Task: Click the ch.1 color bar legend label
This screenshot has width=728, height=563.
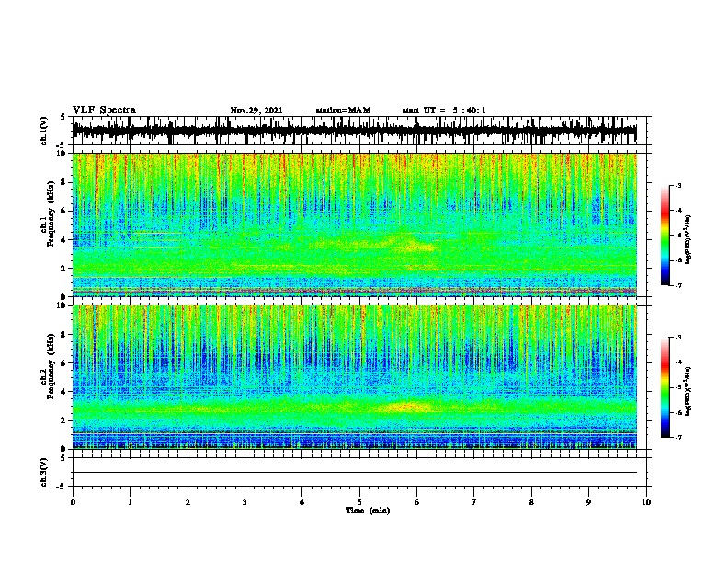Action: tap(688, 239)
